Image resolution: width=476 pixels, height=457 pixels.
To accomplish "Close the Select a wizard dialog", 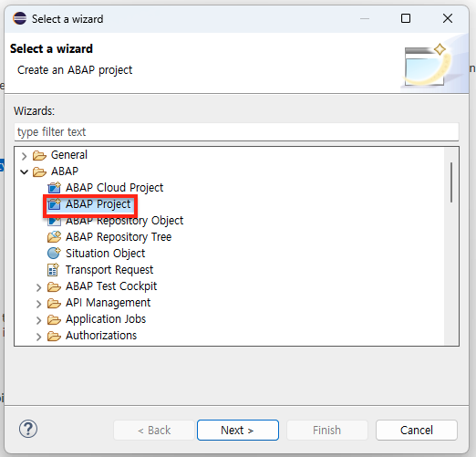I will pyautogui.click(x=448, y=18).
